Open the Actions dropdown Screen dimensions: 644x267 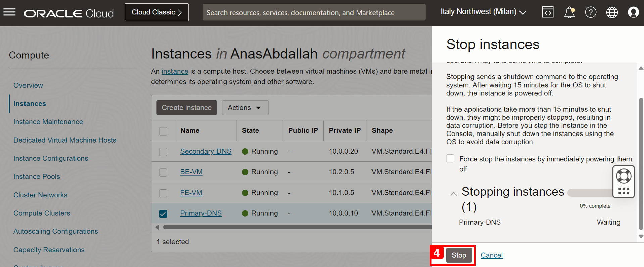(x=245, y=108)
